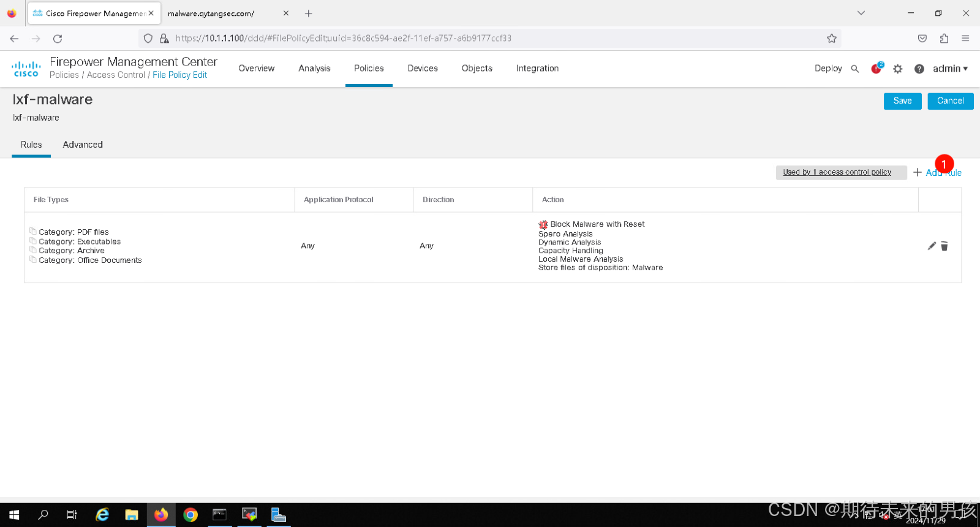Open the Objects menu
This screenshot has width=980, height=527.
[477, 69]
